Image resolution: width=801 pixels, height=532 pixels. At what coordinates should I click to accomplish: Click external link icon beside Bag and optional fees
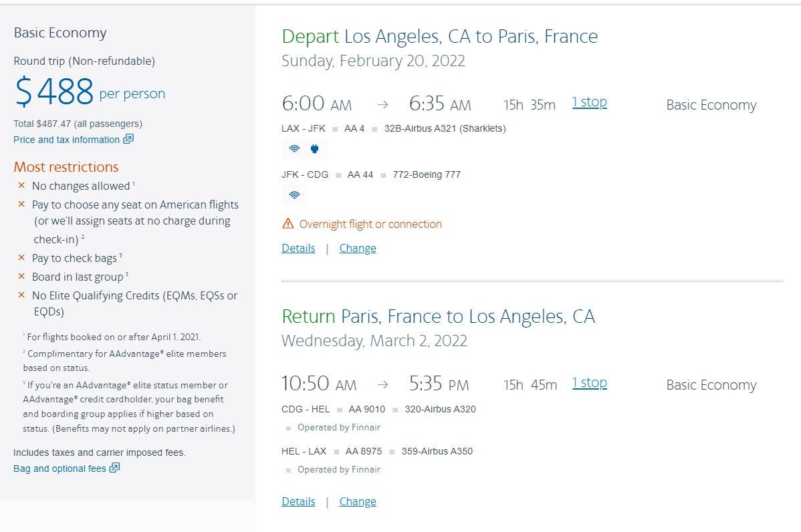pos(115,468)
